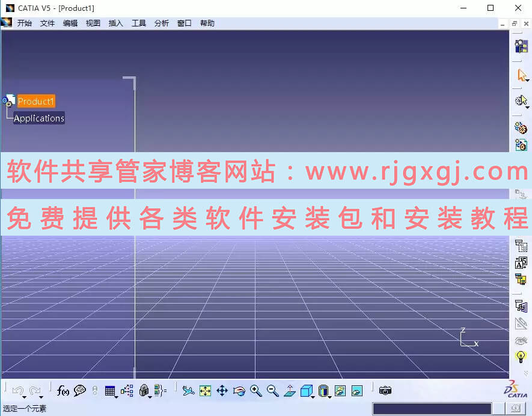Click the gear-with-cursor selection icon
Screen dimensions: 532x416
(x=521, y=100)
